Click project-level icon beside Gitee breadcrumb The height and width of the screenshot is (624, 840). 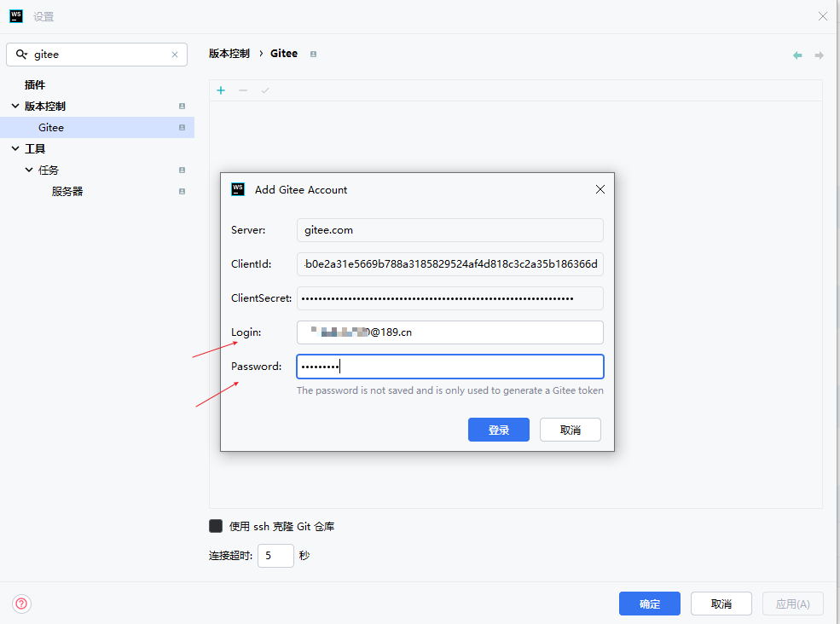tap(313, 54)
